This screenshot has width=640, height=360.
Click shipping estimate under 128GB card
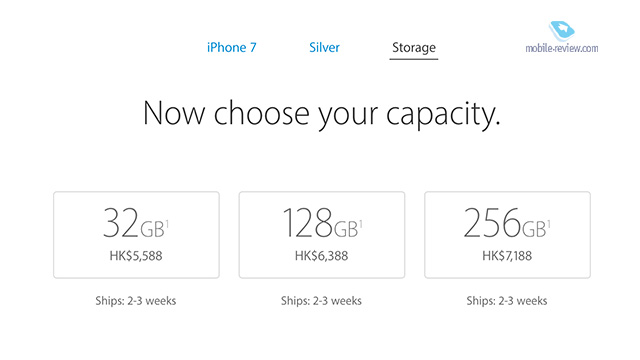click(x=321, y=301)
